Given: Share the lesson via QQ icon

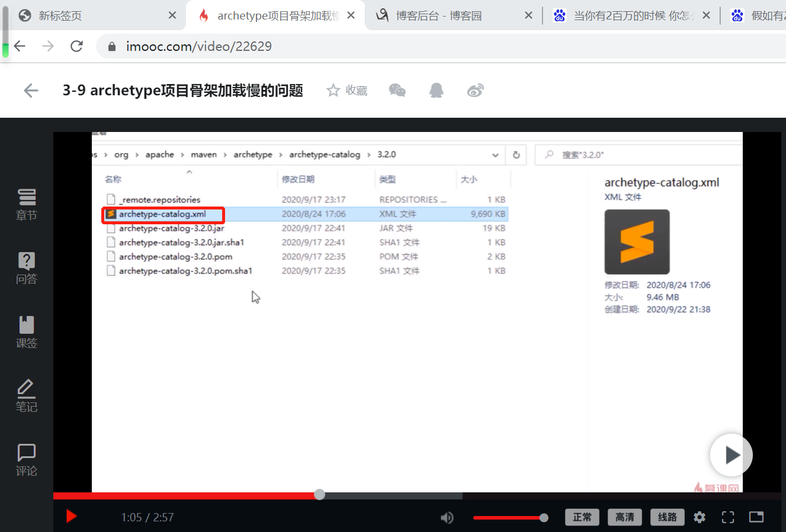Looking at the screenshot, I should click(437, 90).
